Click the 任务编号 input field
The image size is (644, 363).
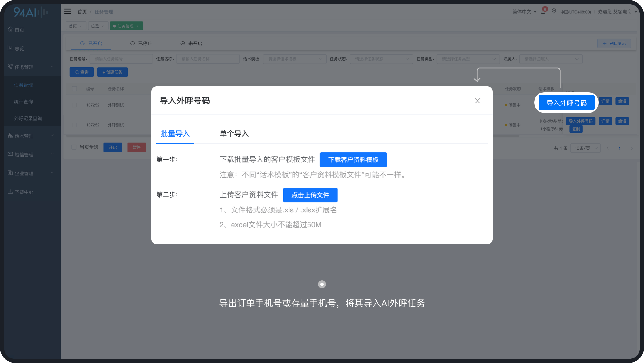click(121, 59)
